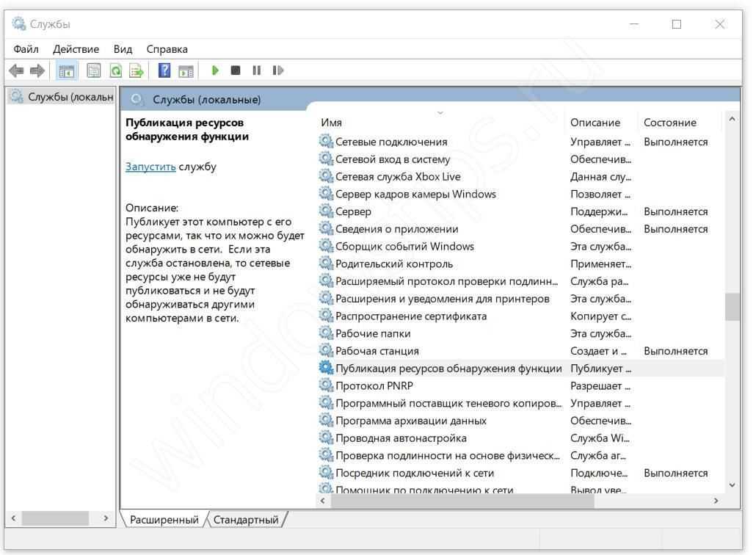This screenshot has width=756, height=555.
Task: Switch to the Стандартный tab
Action: 245,520
